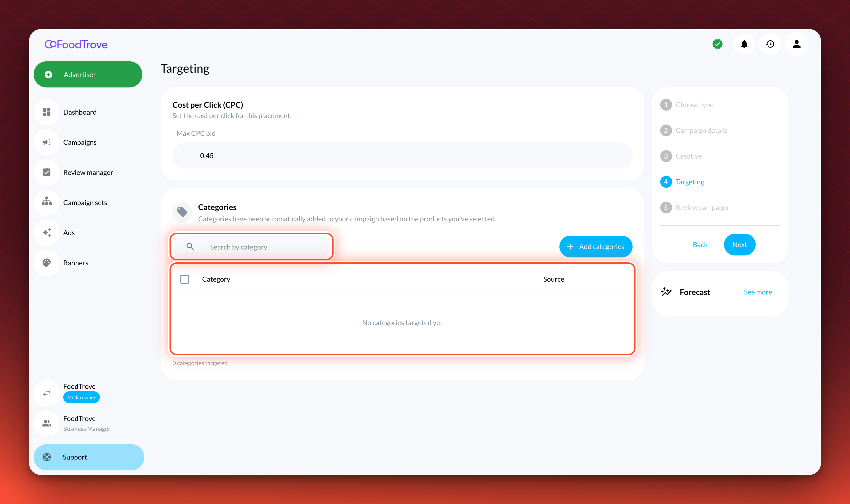
Task: Click the Categories tag icon
Action: pos(182,212)
